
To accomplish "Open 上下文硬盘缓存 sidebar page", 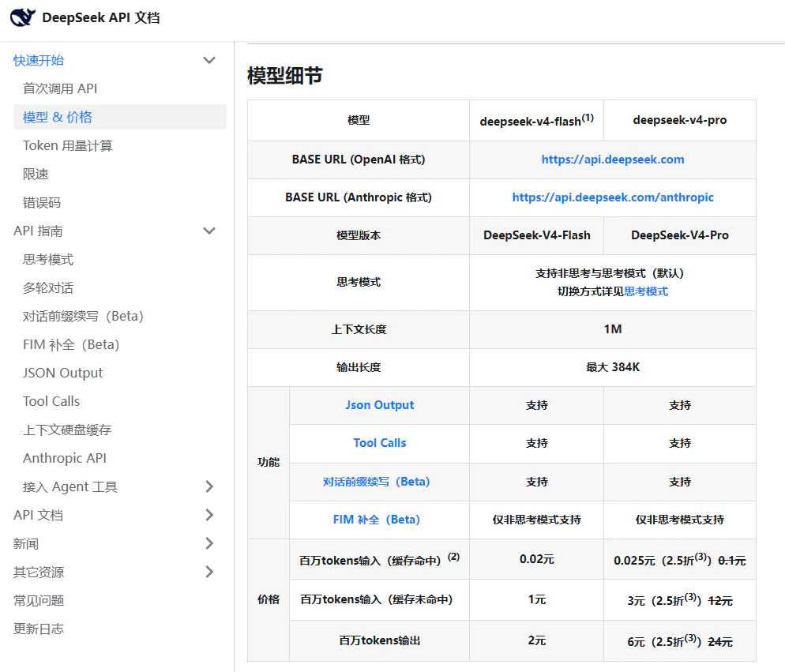I will click(x=67, y=430).
